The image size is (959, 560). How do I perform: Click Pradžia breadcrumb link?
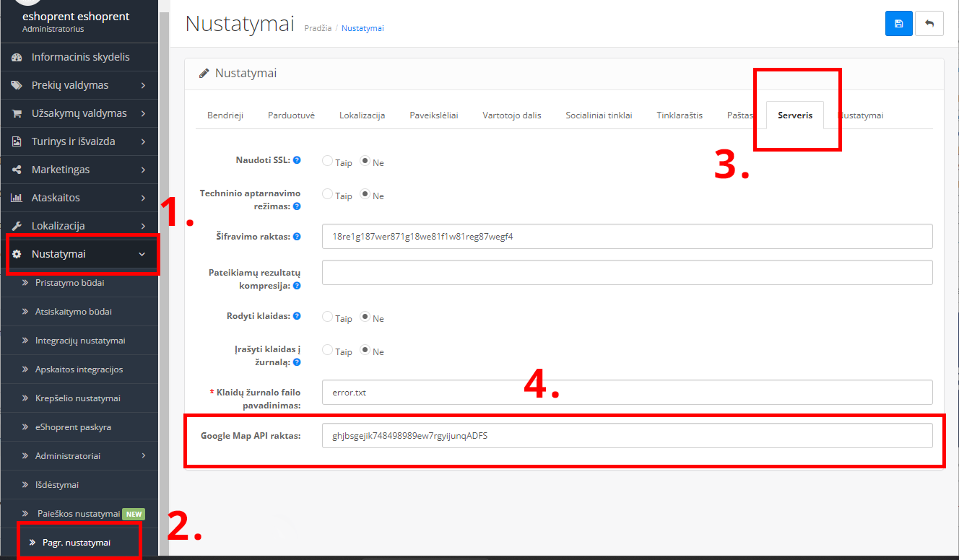[318, 28]
